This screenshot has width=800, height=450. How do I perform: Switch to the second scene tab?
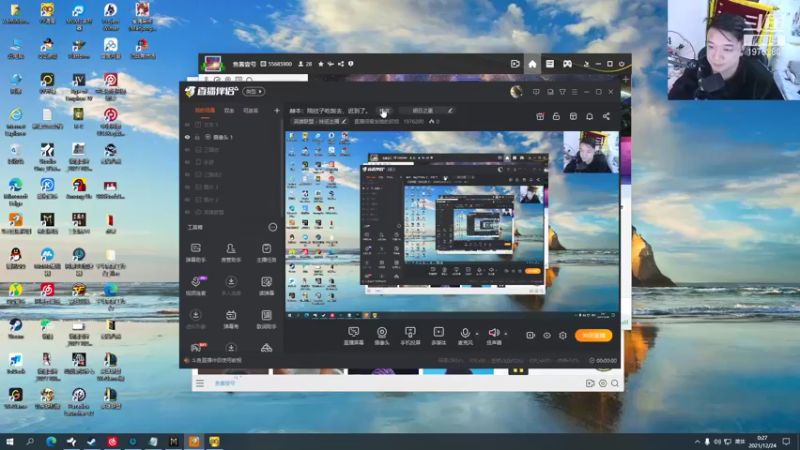coord(229,111)
